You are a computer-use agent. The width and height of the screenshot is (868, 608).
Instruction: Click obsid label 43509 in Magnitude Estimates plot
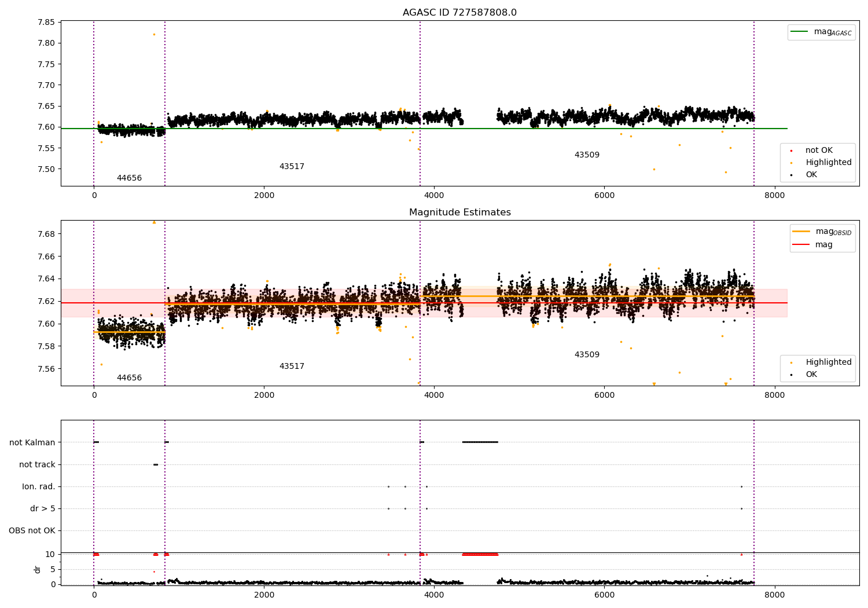[587, 355]
